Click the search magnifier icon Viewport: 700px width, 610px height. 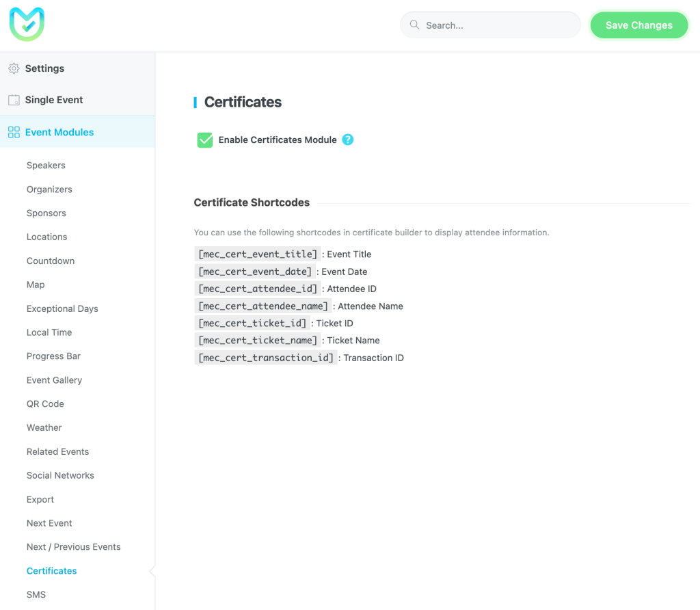coord(414,24)
